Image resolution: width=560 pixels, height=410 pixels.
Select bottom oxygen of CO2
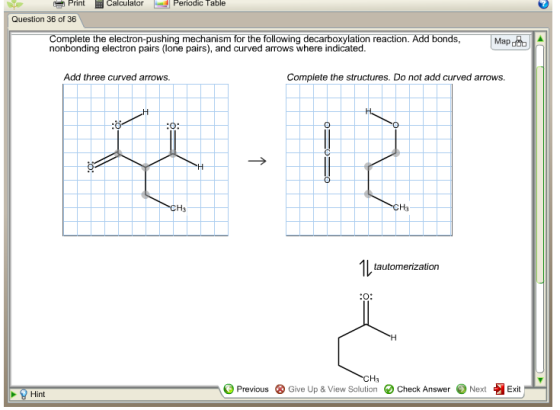(x=327, y=180)
